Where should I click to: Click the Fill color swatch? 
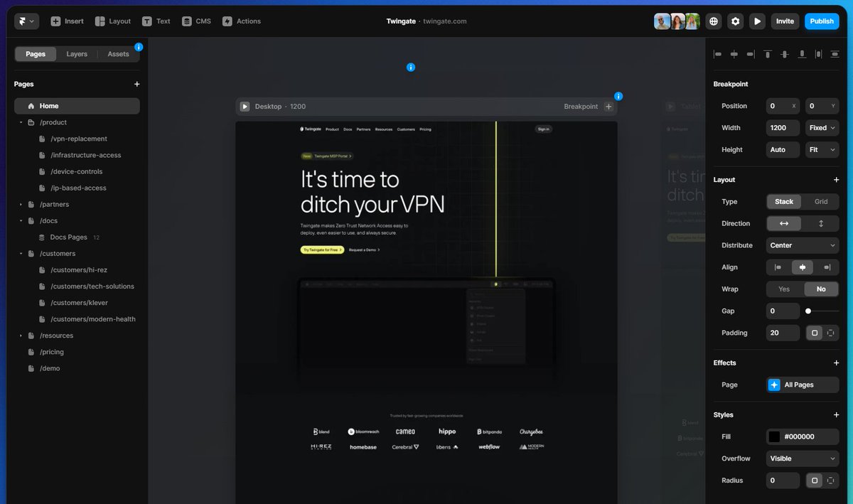[773, 436]
